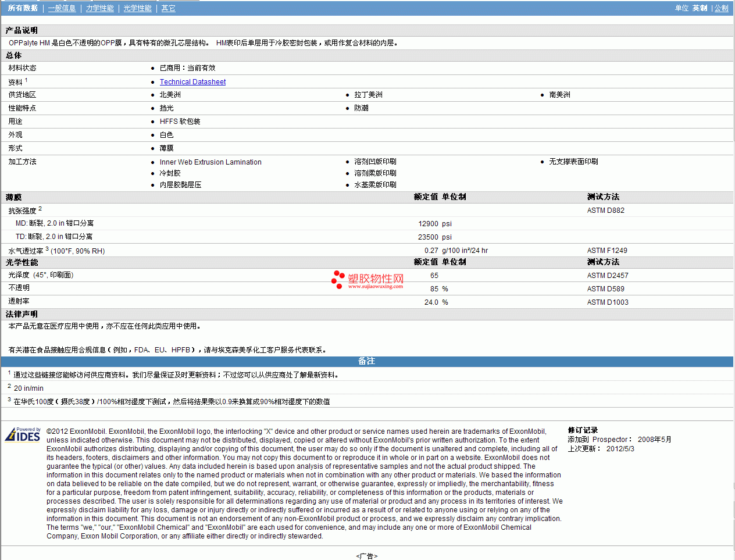Select the region 北美洲
This screenshot has width=735, height=560.
tap(170, 95)
